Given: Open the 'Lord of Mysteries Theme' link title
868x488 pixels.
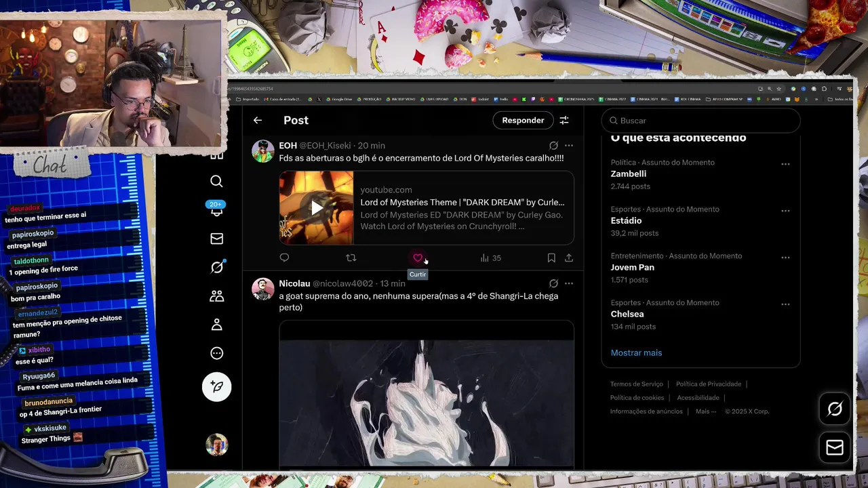Looking at the screenshot, I should pos(462,202).
